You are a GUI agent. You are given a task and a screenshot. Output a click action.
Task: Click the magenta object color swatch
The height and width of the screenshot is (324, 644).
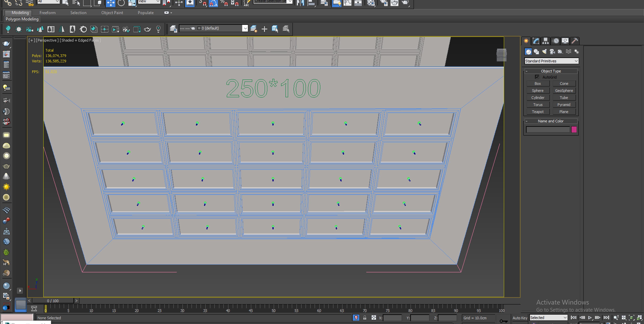coord(574,129)
